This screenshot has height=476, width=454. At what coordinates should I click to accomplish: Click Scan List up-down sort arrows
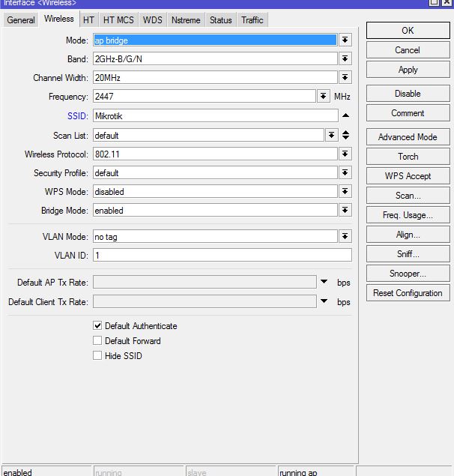(345, 135)
